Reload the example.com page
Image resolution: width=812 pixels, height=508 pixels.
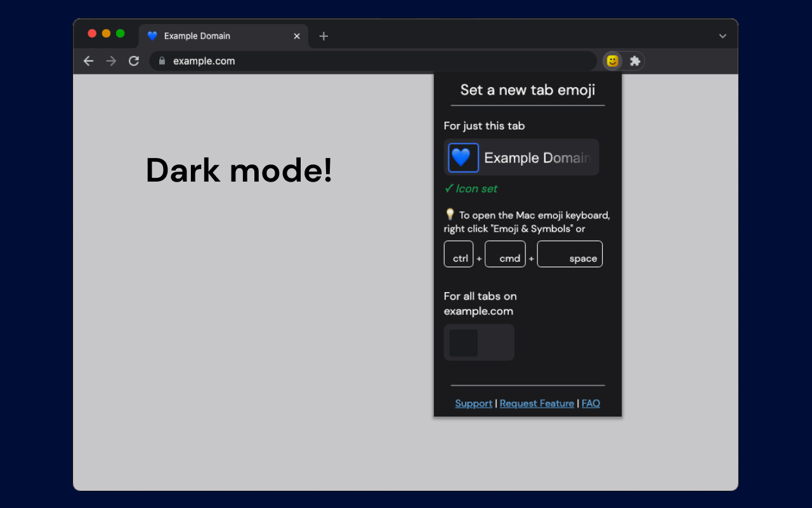tap(133, 61)
